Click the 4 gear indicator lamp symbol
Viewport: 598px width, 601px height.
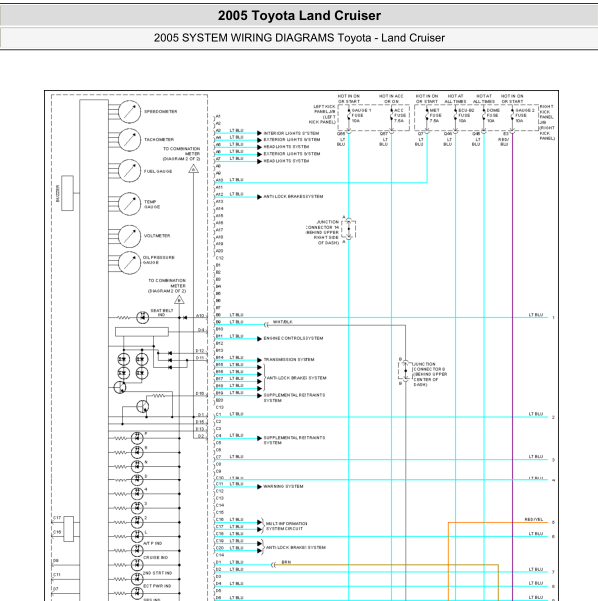(x=137, y=494)
